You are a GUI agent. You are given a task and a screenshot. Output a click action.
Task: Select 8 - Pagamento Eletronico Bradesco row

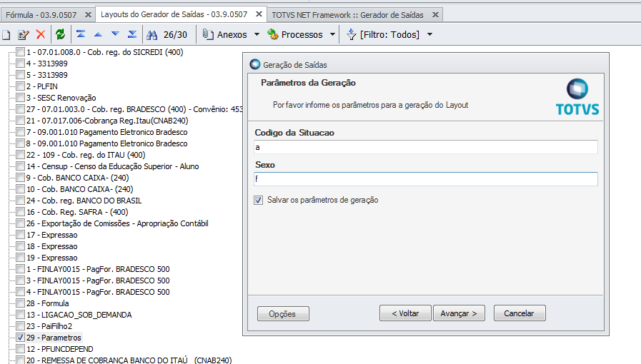pyautogui.click(x=106, y=143)
